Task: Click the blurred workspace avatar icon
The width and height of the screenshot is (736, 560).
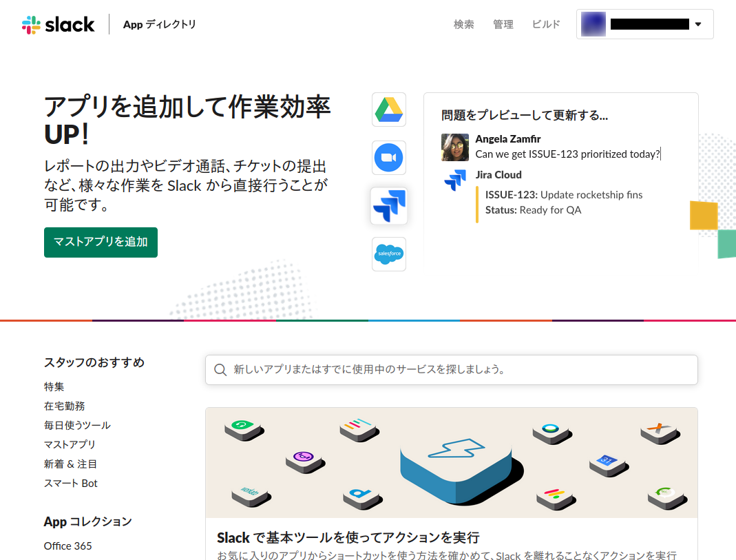Action: (593, 24)
